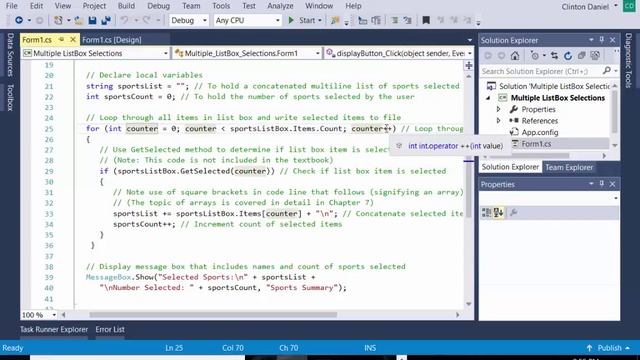This screenshot has width=640, height=360.
Task: Close the Form1.cs editor tab
Action: click(73, 40)
